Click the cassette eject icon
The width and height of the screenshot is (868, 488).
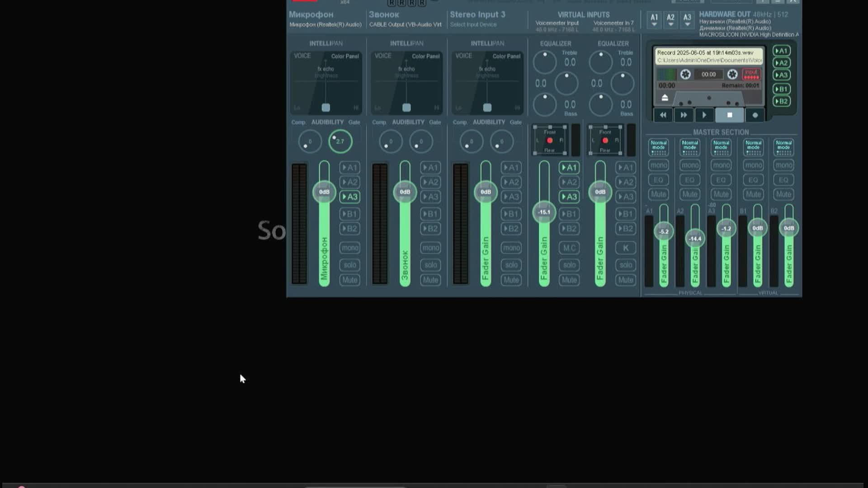[665, 98]
